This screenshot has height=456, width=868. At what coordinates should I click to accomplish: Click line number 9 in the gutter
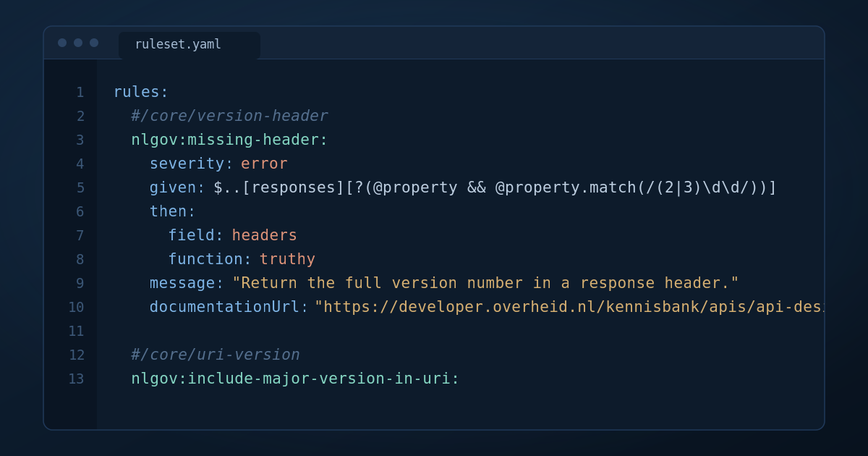click(x=80, y=283)
